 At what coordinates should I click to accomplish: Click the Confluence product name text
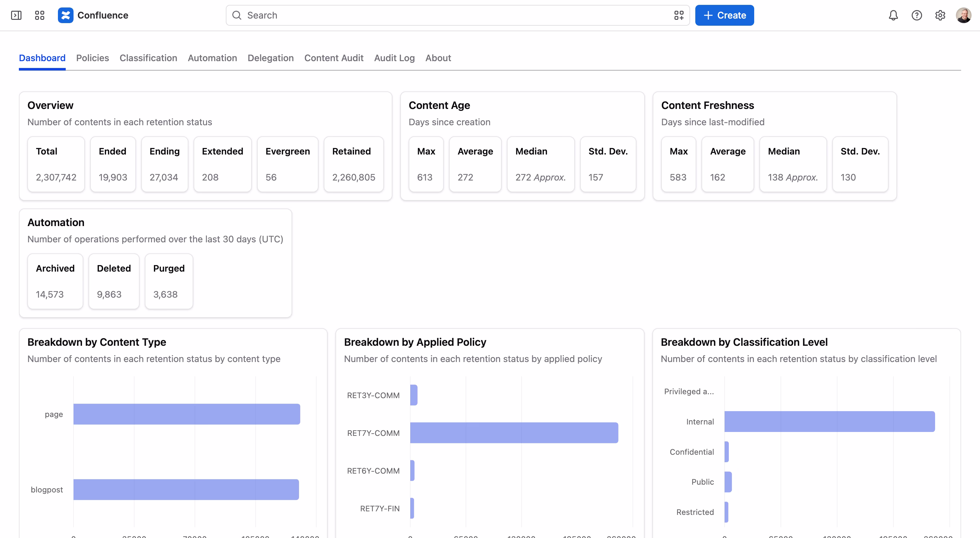pyautogui.click(x=103, y=15)
